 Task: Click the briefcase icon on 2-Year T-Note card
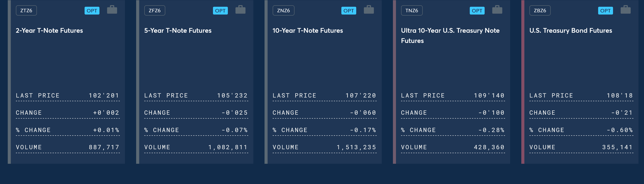tap(112, 10)
